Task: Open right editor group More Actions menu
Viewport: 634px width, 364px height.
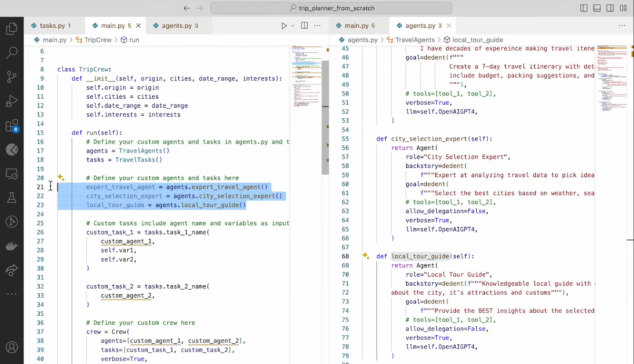Action: (x=622, y=25)
